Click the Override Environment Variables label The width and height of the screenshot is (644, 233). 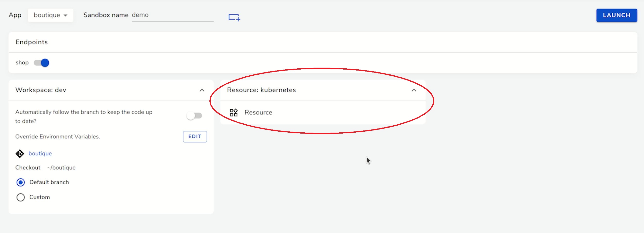click(x=58, y=137)
